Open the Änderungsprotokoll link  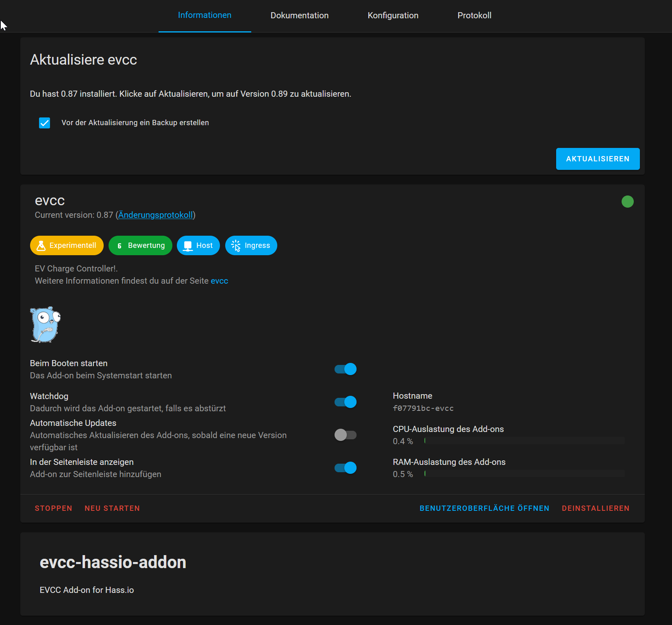[x=155, y=215]
